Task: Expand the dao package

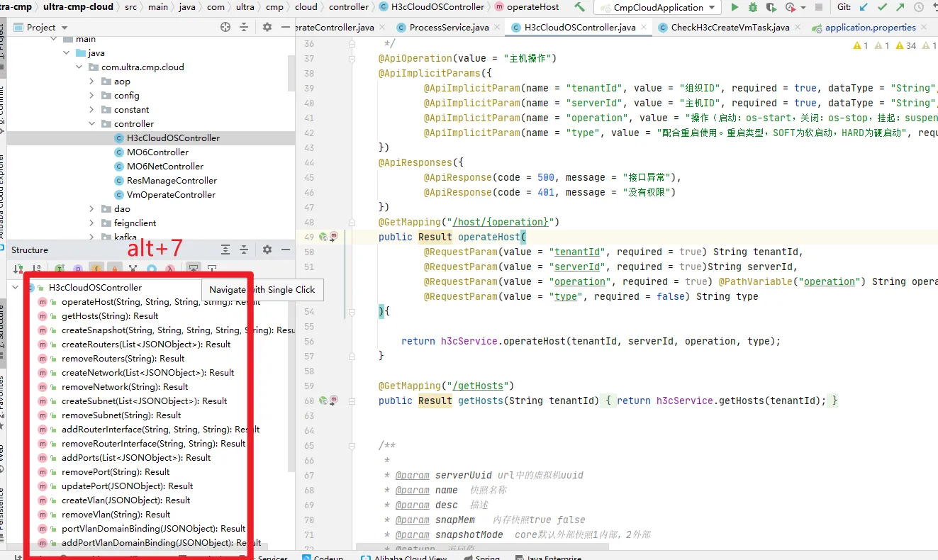Action: (92, 209)
